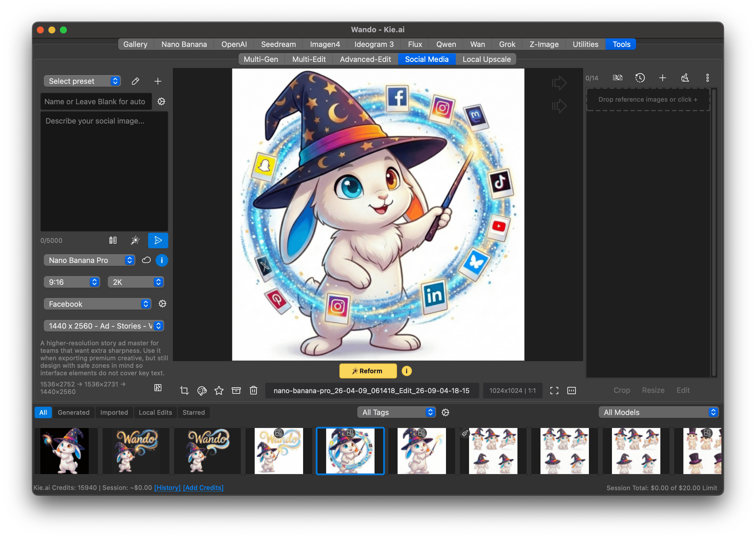Open the Seedream tab
This screenshot has height=538, width=756.
pos(278,44)
